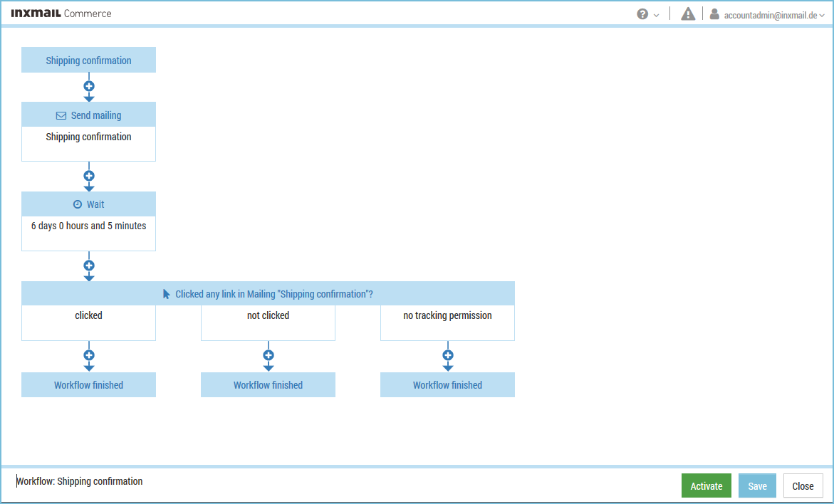Add a step under the not clicked branch

pyautogui.click(x=269, y=355)
